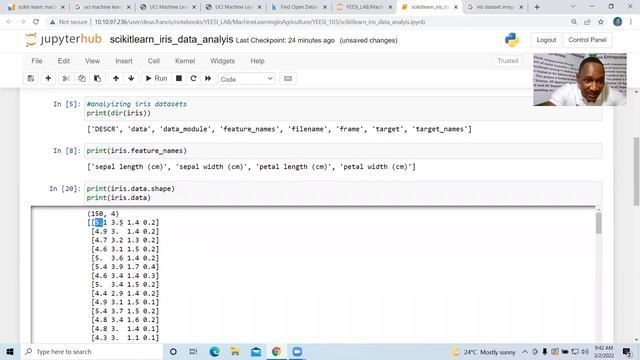The width and height of the screenshot is (640, 360).
Task: Open the Edit menu
Action: 64,61
